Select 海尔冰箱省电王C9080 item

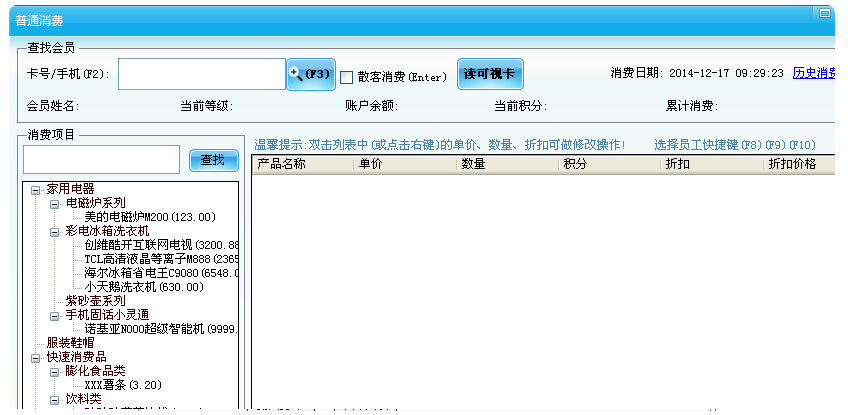161,273
